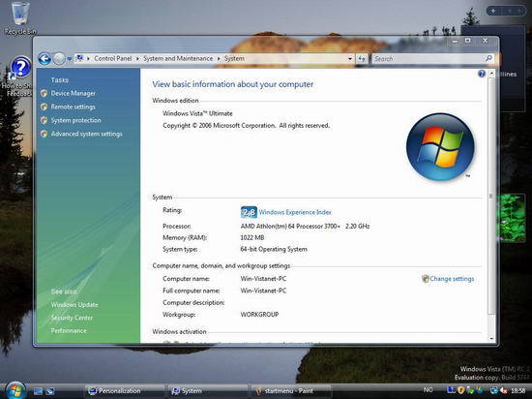Image resolution: width=532 pixels, height=399 pixels.
Task: Click the sidebar next gadgets arrow
Action: coord(519,11)
